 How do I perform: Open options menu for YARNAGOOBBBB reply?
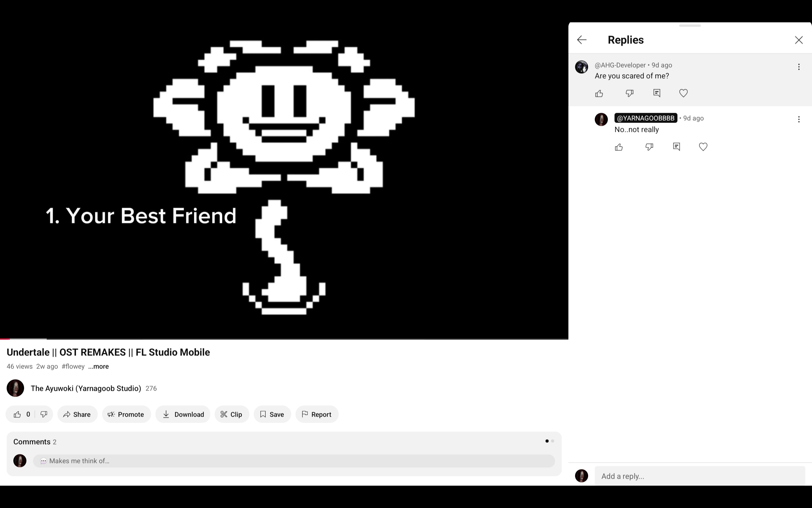(799, 119)
